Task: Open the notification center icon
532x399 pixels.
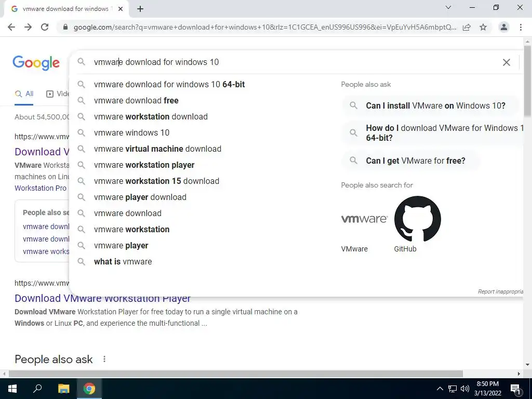Action: tap(515, 389)
